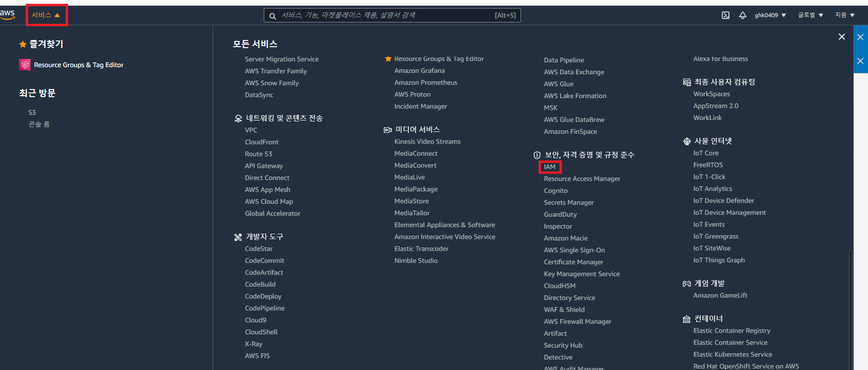Viewport: 868px width, 370px height.
Task: Open the AWS logo home link
Action: 8,14
